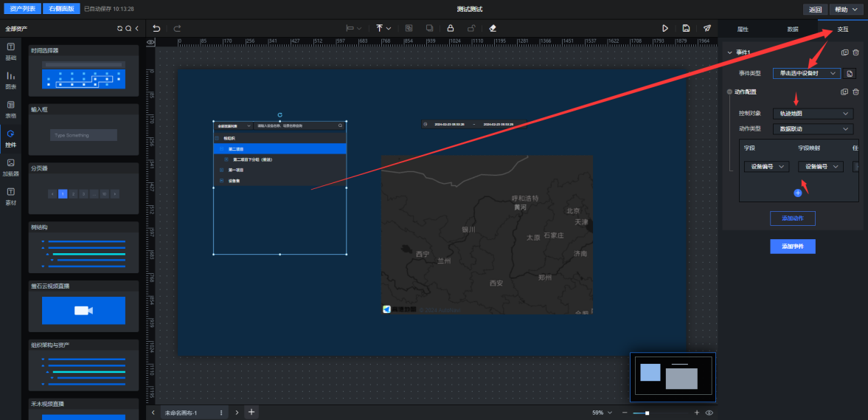Open the 事件类型 dropdown
This screenshot has height=420, width=868.
[807, 74]
